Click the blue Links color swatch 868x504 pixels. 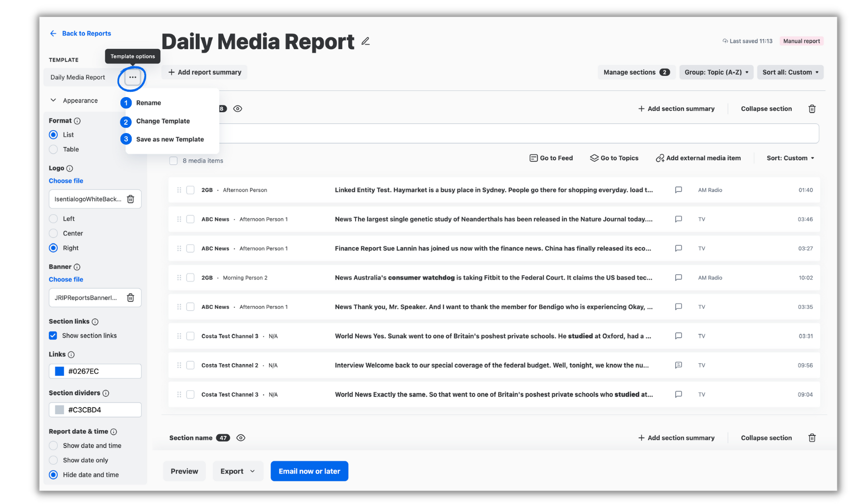click(x=60, y=371)
